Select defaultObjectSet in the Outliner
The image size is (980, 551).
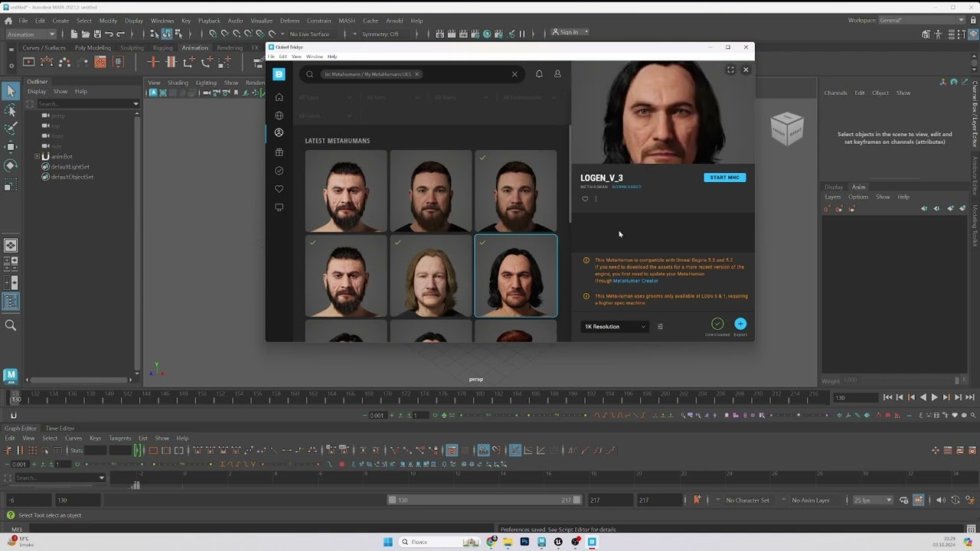[72, 177]
